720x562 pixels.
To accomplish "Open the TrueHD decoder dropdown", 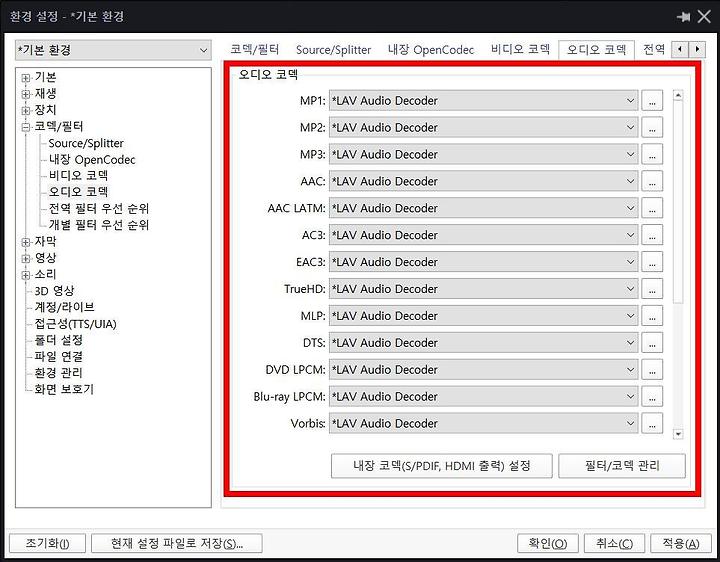I will tap(484, 289).
